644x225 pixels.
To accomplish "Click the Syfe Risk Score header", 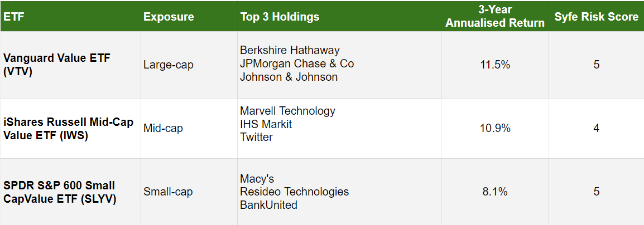I will coord(597,17).
